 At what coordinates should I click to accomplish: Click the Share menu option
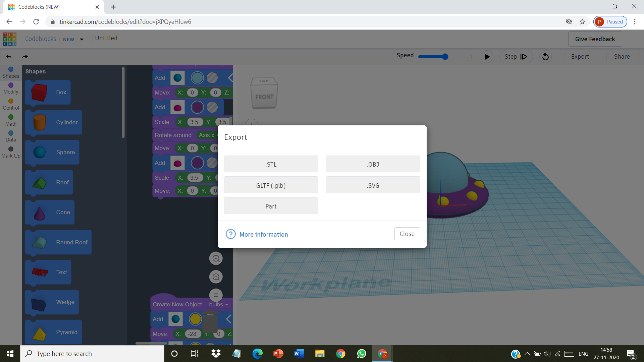(x=622, y=56)
